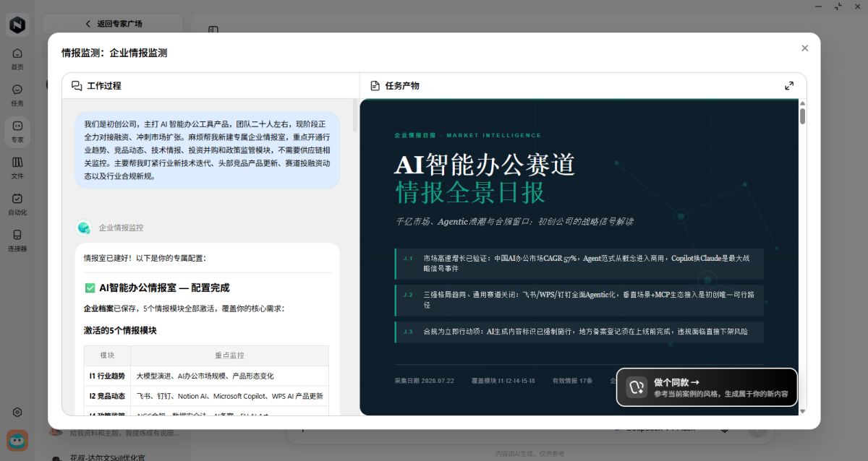The image size is (868, 461).
Task: Open the 首页 sidebar icon
Action: click(17, 59)
